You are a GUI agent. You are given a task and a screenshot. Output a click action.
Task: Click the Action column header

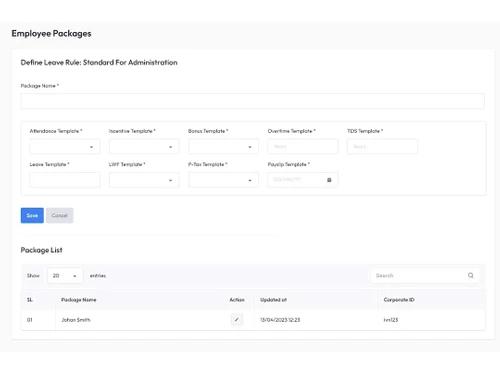click(x=237, y=300)
